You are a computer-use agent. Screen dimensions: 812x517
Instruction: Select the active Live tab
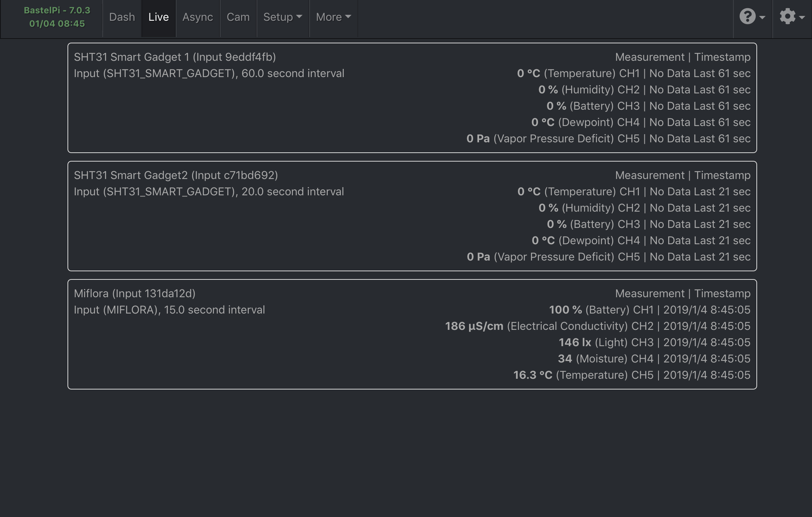158,17
